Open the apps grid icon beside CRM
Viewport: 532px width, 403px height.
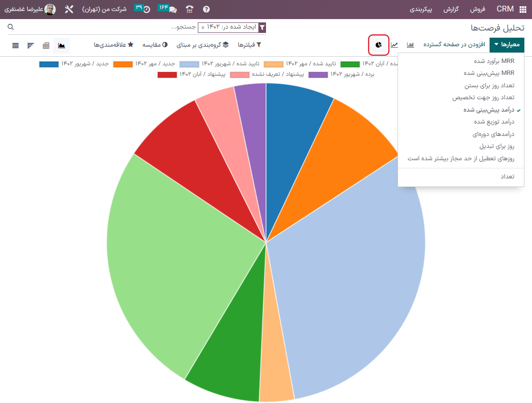click(x=522, y=9)
